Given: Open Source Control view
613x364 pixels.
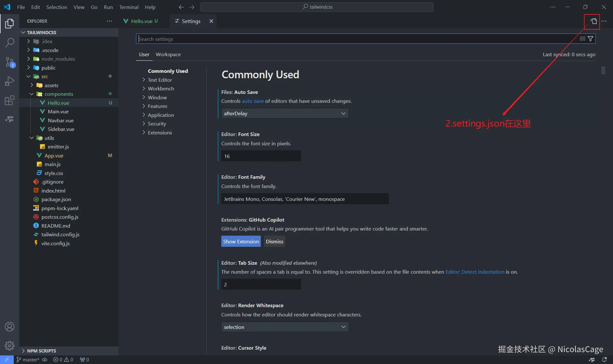Looking at the screenshot, I should pos(10,62).
